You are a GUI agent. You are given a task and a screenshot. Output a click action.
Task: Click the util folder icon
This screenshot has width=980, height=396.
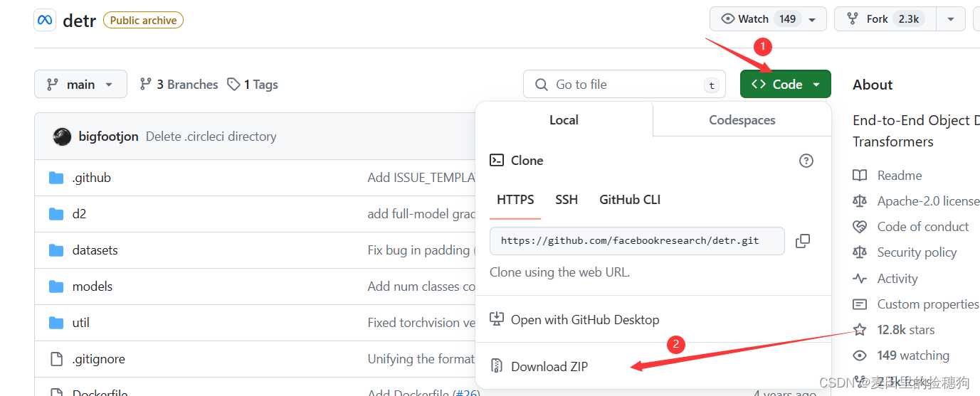(x=56, y=323)
